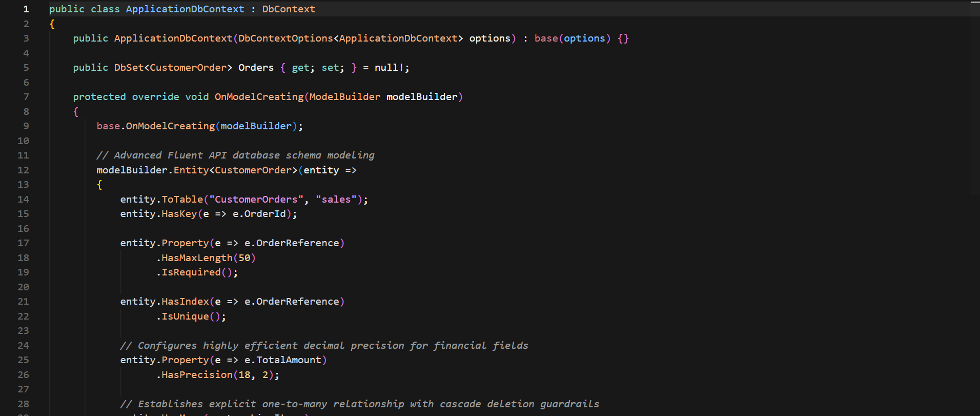
Task: Click line number 4 in the gutter
Action: [x=26, y=53]
